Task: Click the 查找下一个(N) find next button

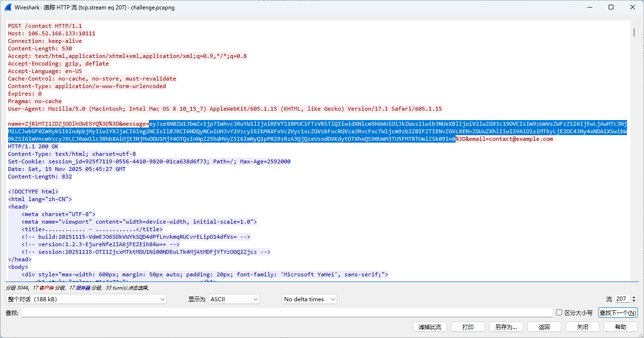Action: pos(618,313)
